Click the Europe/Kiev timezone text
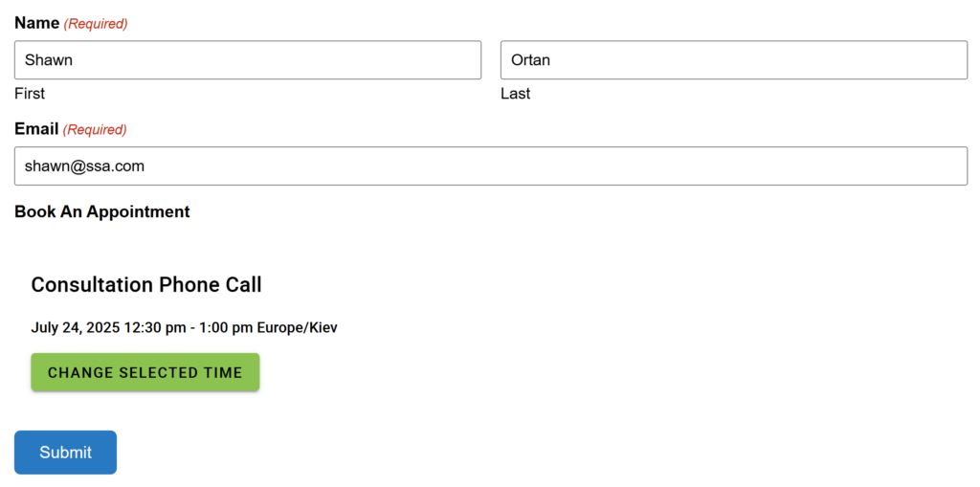Viewport: 980px width, 487px height. (297, 328)
